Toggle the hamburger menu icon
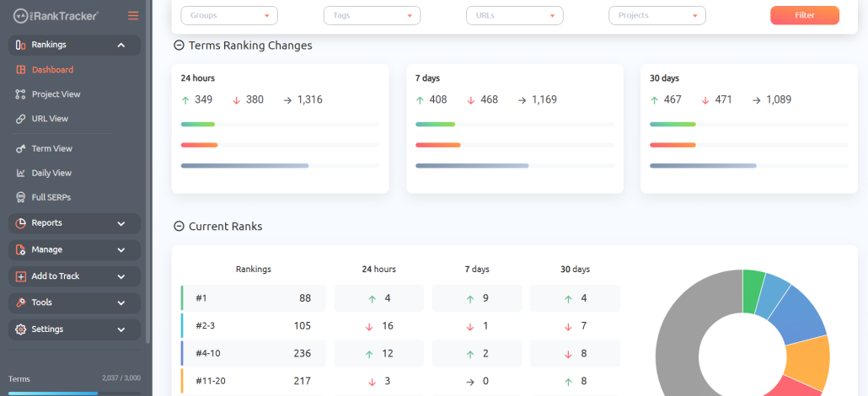The width and height of the screenshot is (868, 396). pyautogui.click(x=133, y=15)
